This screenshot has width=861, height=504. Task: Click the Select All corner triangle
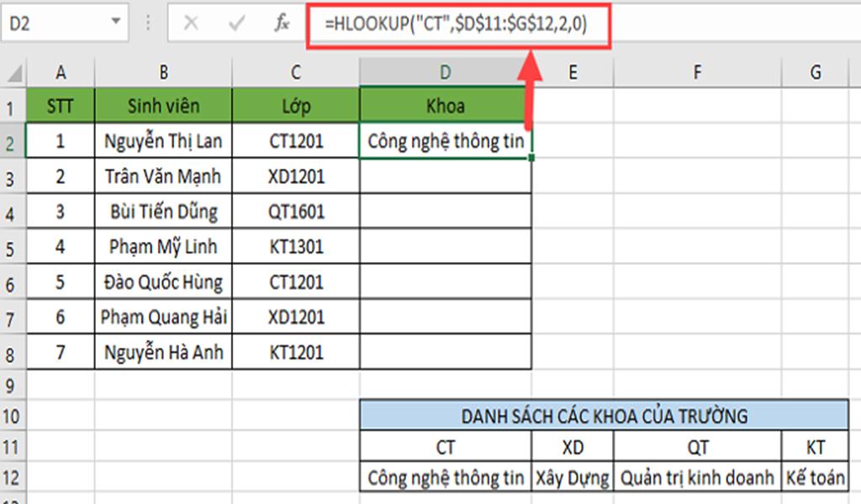click(13, 72)
